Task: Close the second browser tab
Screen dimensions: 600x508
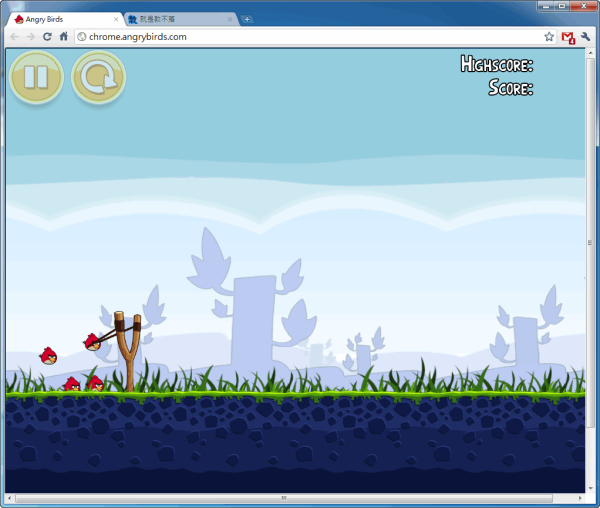Action: point(230,19)
